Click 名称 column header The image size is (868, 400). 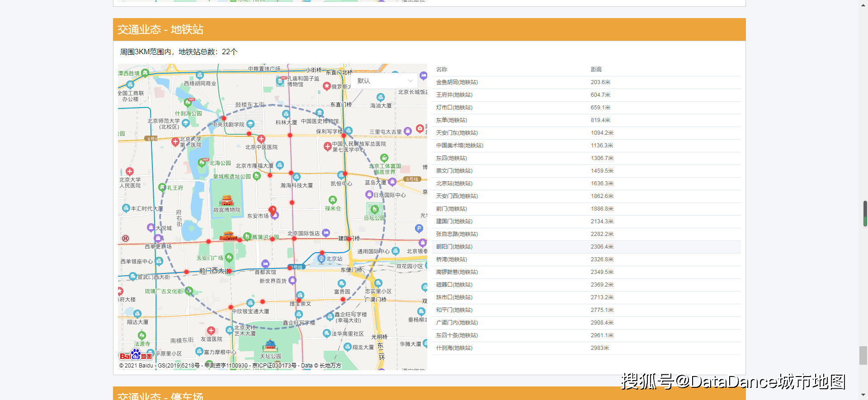tap(442, 70)
